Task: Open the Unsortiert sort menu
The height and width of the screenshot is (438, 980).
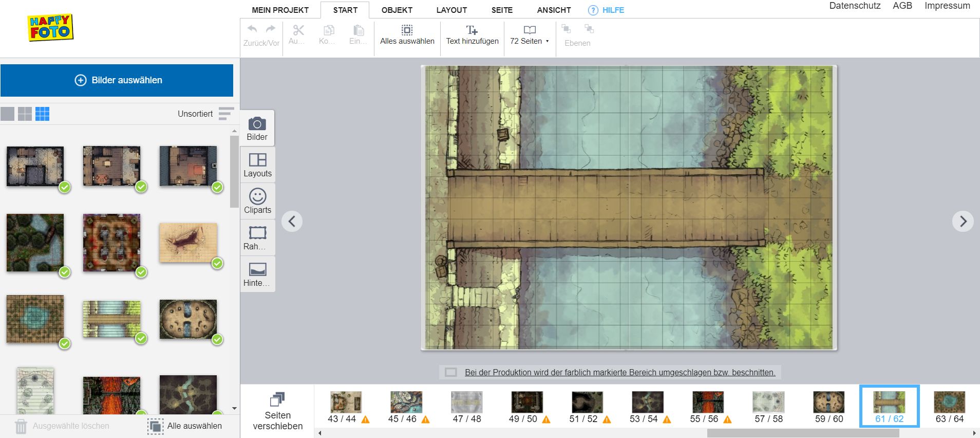Action: [205, 114]
